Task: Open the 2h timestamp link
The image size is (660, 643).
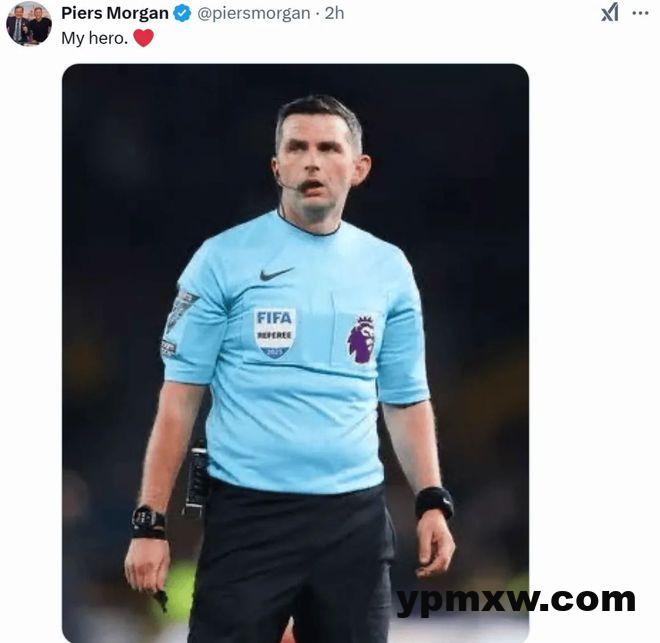Action: click(x=334, y=13)
